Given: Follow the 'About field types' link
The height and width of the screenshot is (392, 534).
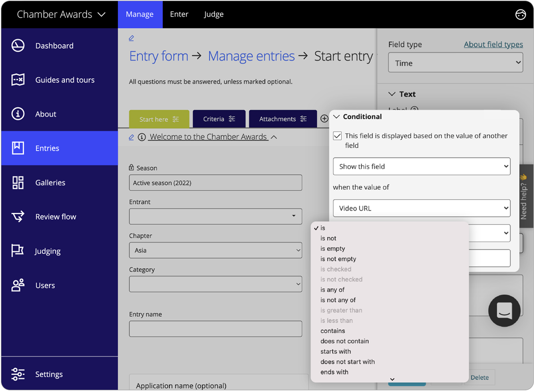Looking at the screenshot, I should point(493,44).
